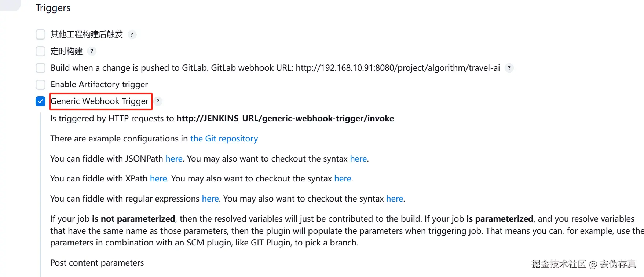Open JSONPath syntax 'here' link

pos(358,159)
